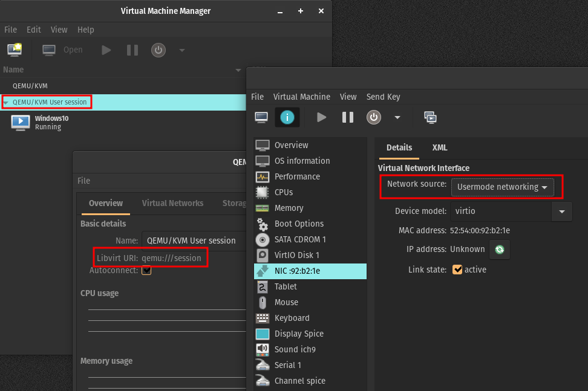
Task: Open Network source Usermode networking dropdown
Action: [502, 187]
